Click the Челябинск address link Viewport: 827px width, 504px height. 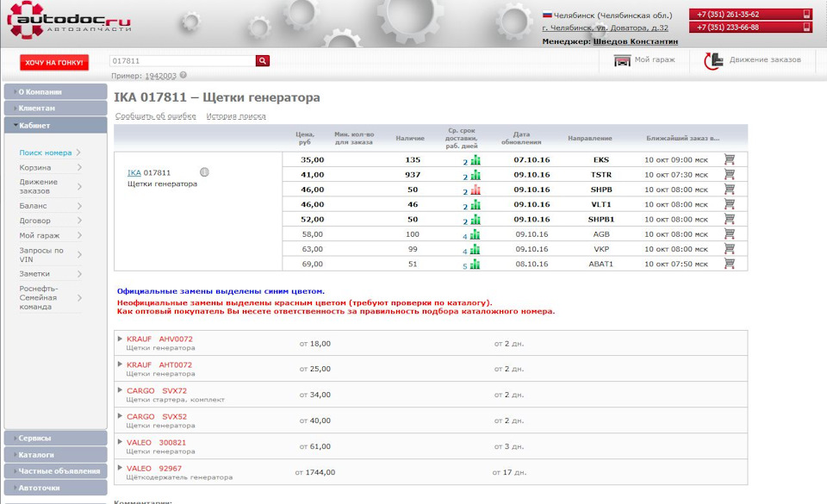click(605, 28)
